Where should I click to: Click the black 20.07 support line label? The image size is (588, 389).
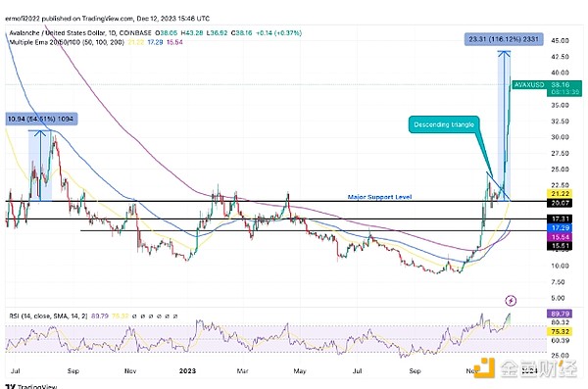pyautogui.click(x=561, y=203)
